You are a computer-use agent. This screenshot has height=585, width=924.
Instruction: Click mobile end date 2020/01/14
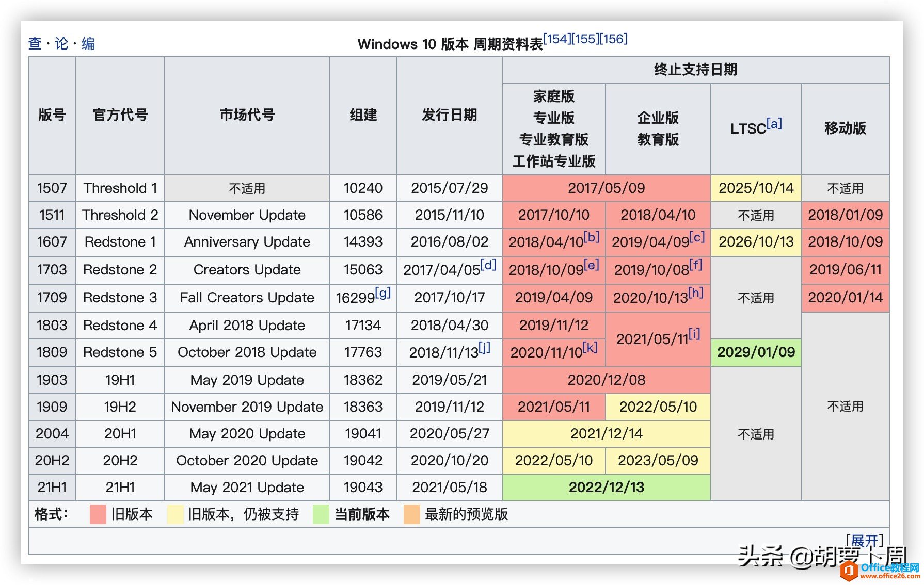[x=846, y=298]
